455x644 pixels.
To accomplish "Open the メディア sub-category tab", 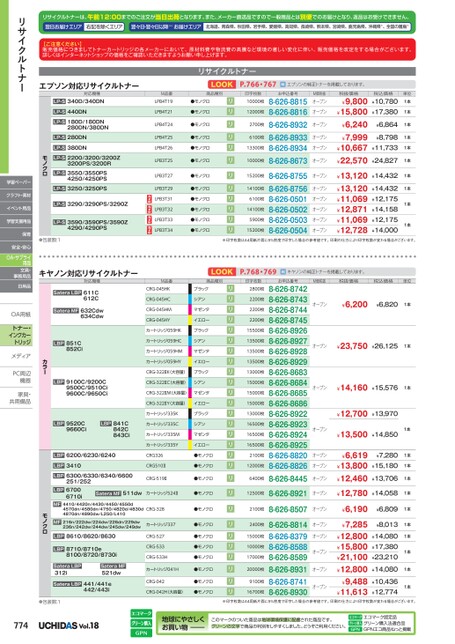I will (16, 356).
